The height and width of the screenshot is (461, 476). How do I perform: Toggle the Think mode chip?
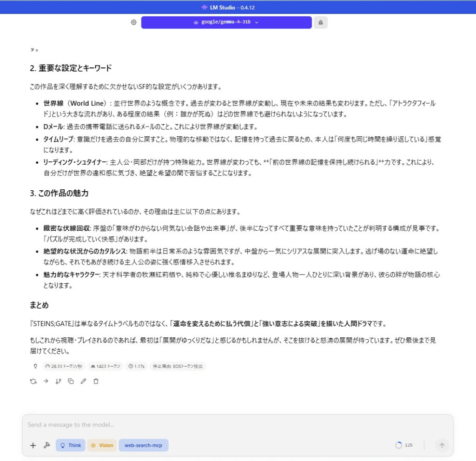[x=70, y=445]
